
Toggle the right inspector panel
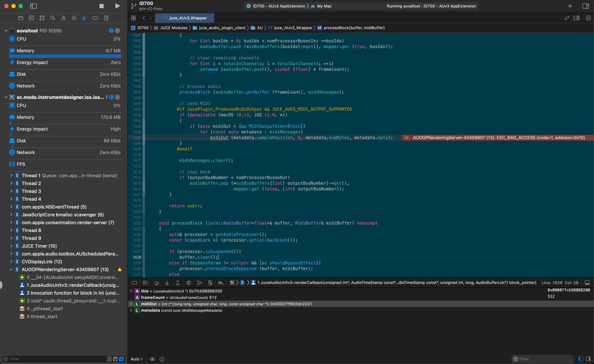(585, 6)
